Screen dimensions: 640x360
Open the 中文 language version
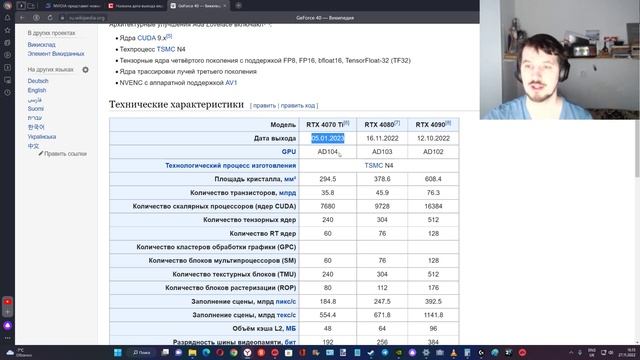point(33,146)
